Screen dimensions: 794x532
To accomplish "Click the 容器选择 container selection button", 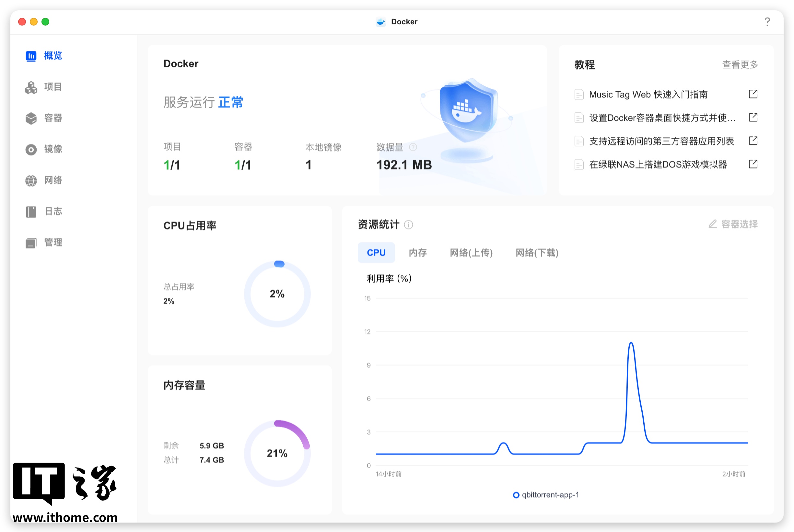I will point(733,224).
